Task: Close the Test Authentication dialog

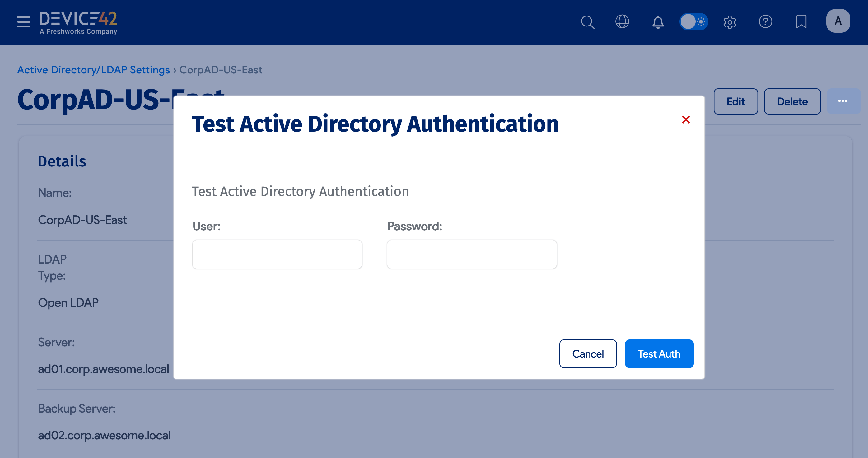Action: coord(686,120)
